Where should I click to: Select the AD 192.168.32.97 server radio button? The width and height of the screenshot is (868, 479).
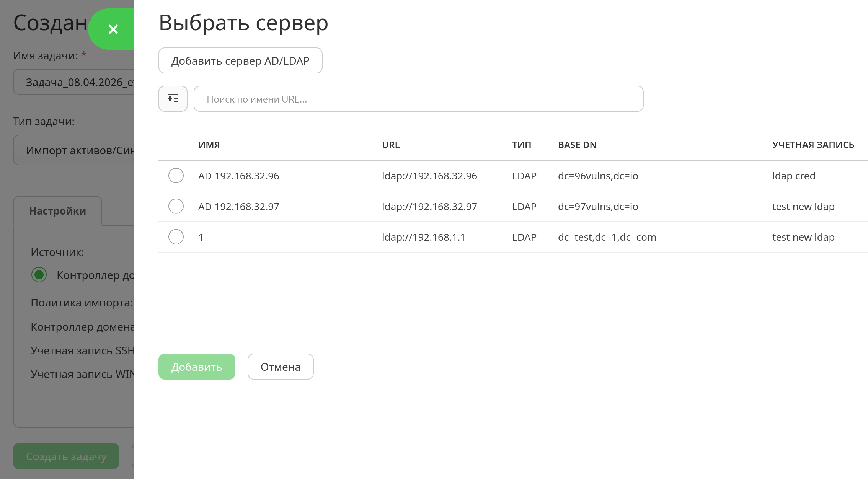pos(176,206)
